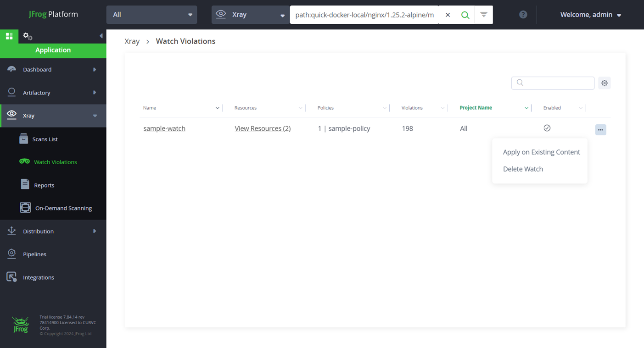The height and width of the screenshot is (348, 644).
Task: Click the Dashboard gauge icon
Action: 12,69
